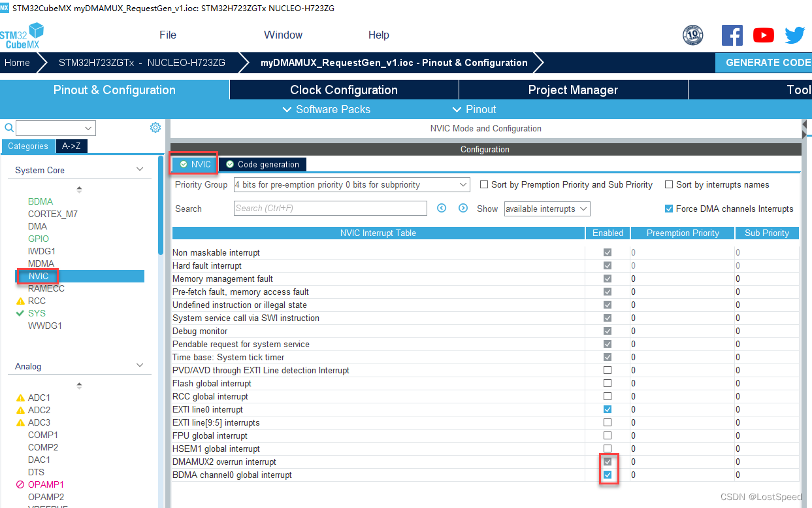Enable Flash global interrupt checkbox

click(x=608, y=383)
